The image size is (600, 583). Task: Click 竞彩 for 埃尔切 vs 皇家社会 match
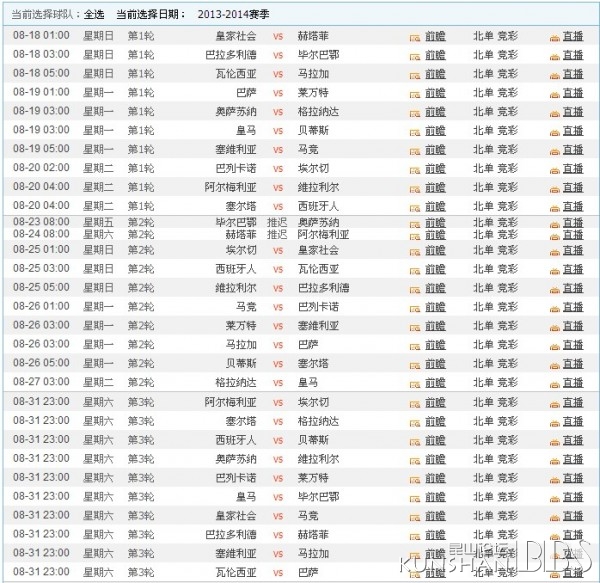(510, 250)
